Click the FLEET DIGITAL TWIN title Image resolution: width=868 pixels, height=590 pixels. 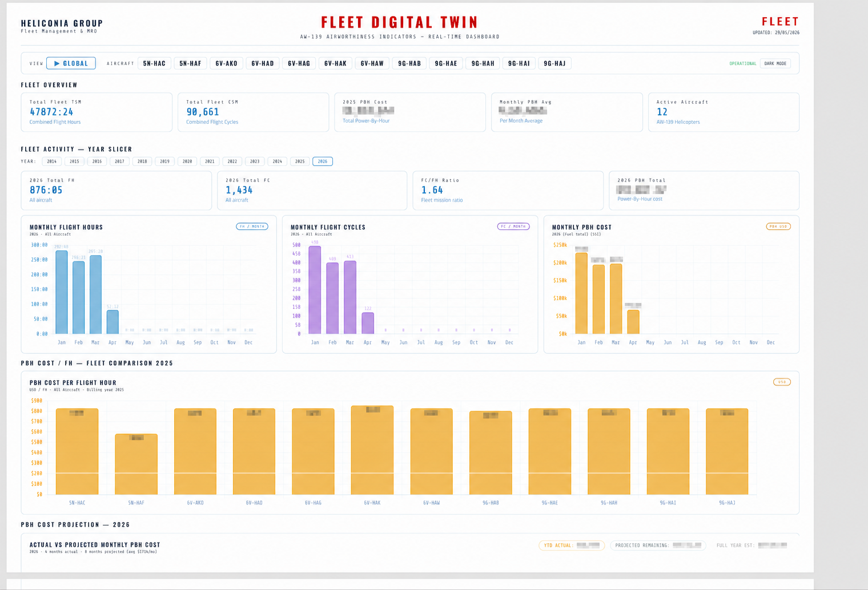pyautogui.click(x=400, y=22)
